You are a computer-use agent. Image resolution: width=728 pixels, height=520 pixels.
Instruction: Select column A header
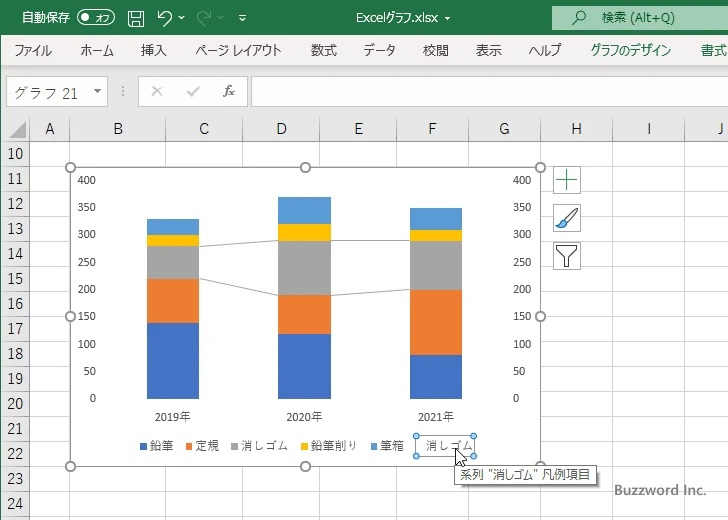coord(50,129)
